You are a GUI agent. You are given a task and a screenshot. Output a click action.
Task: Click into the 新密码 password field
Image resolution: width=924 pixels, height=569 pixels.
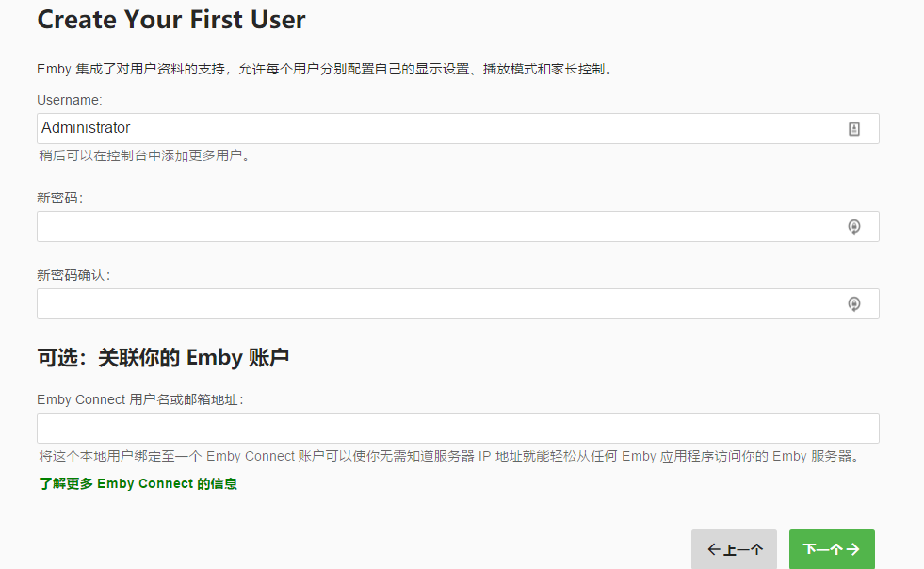[433, 227]
